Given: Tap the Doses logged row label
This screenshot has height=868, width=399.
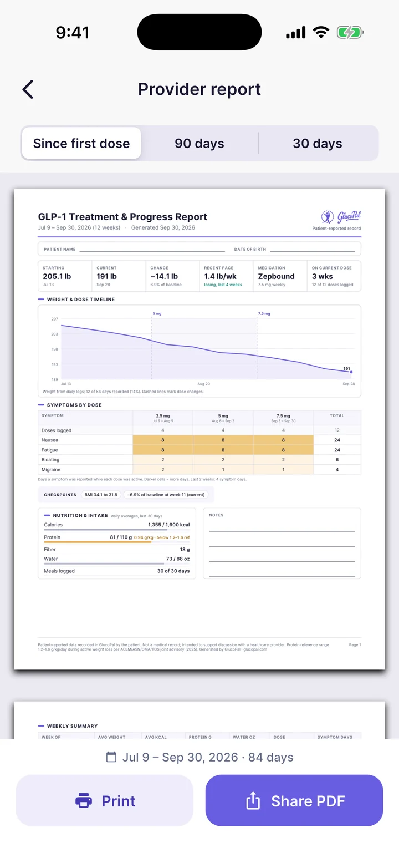Looking at the screenshot, I should 57,430.
